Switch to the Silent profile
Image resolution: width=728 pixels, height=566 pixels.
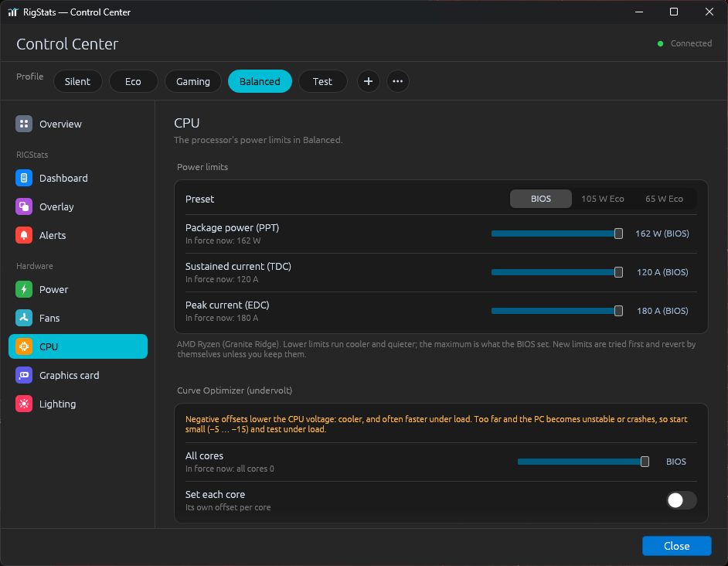(x=77, y=81)
